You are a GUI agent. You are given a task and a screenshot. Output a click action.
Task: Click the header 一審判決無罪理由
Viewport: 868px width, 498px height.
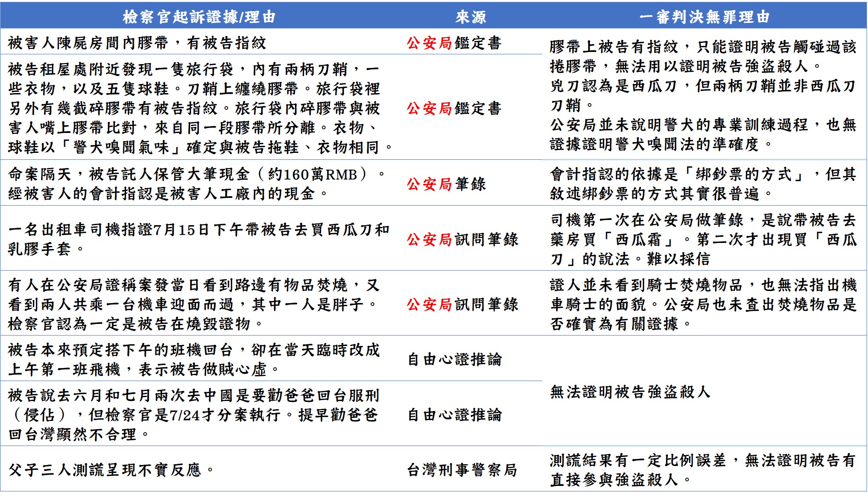704,17
